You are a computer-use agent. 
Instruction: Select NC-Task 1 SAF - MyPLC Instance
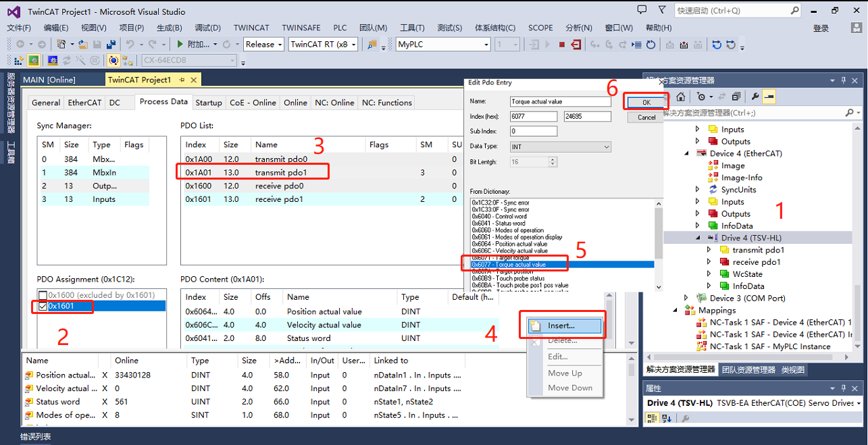(770, 346)
